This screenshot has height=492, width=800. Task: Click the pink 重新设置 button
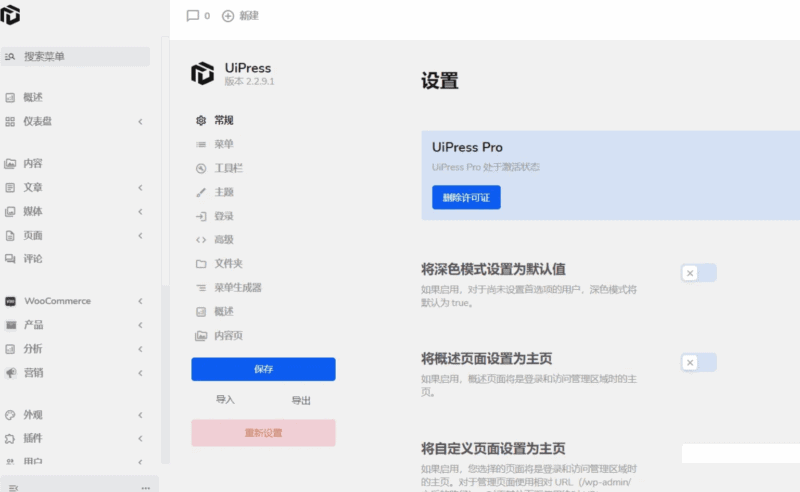pyautogui.click(x=263, y=433)
